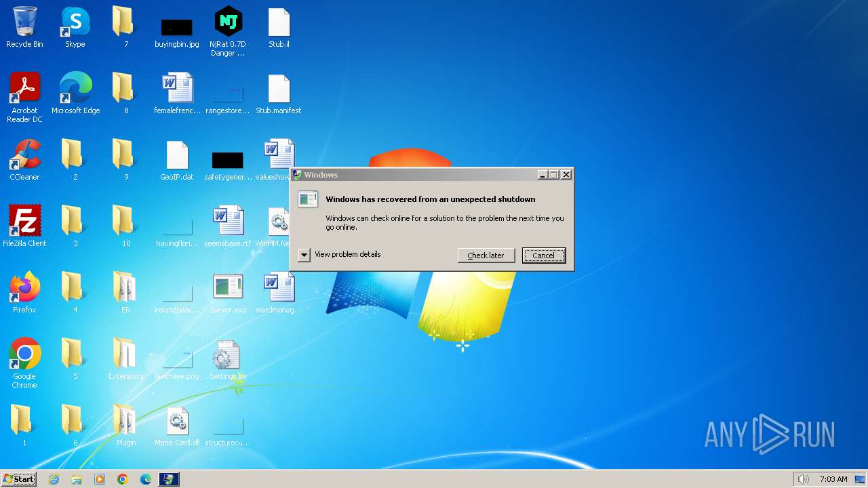Select the Extensions folder
The width and height of the screenshot is (868, 488).
click(125, 359)
